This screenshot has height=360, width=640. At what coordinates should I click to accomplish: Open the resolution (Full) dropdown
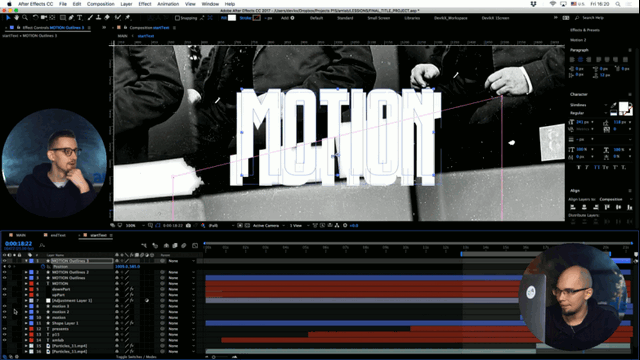click(220, 225)
